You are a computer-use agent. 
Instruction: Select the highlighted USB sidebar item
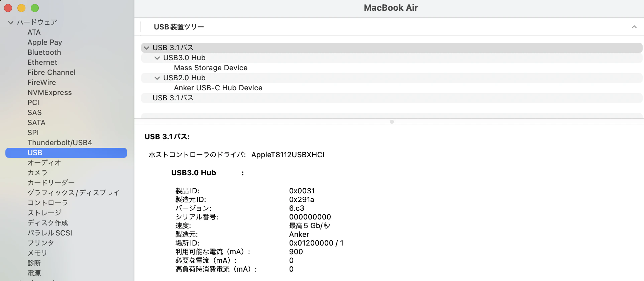pyautogui.click(x=66, y=153)
